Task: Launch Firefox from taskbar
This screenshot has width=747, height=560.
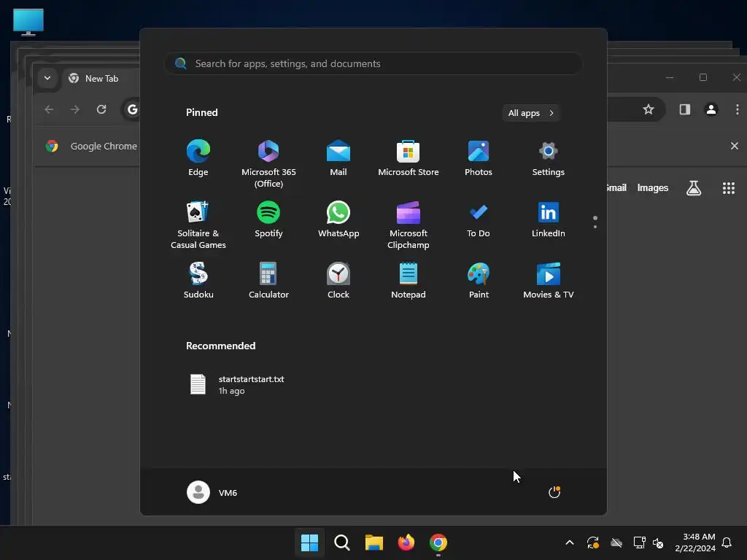Action: point(406,542)
